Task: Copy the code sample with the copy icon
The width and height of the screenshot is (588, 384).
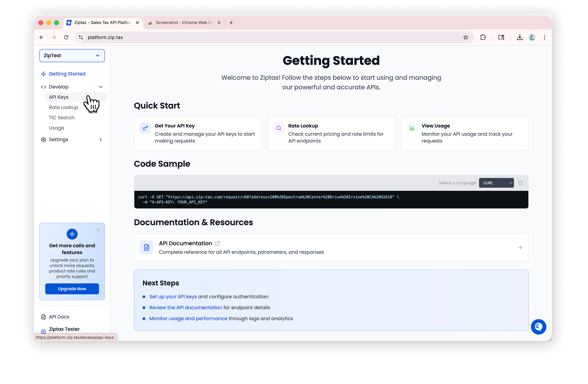Action: pos(520,183)
